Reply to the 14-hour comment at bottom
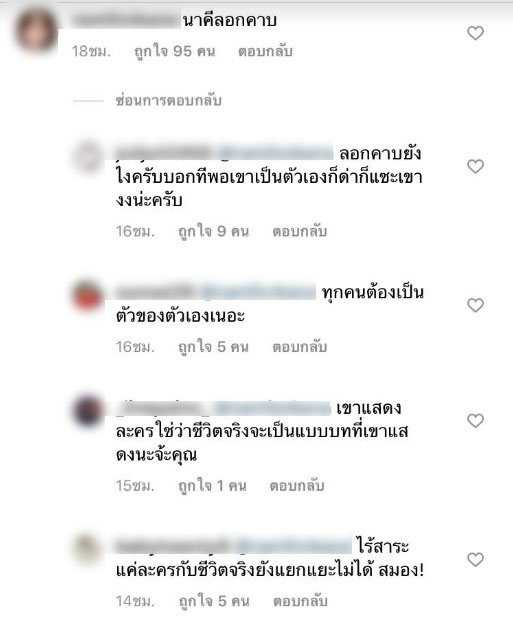Image resolution: width=513 pixels, height=618 pixels. [x=301, y=601]
